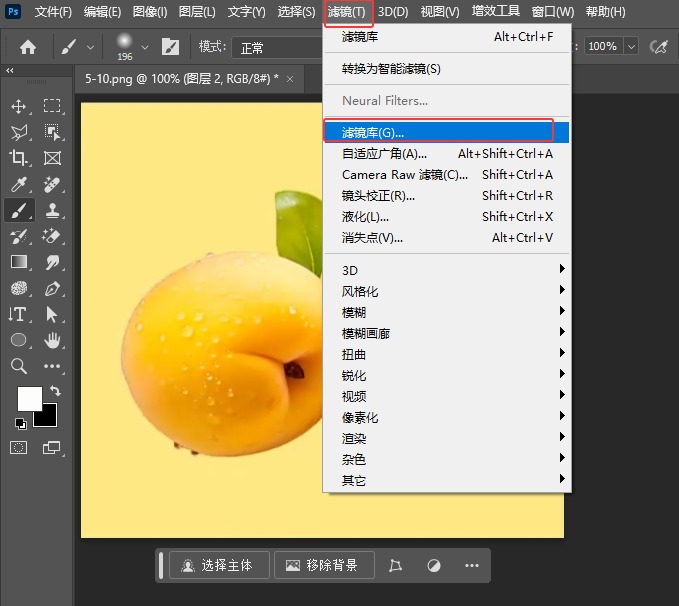Screen dimensions: 679x606
Task: Expand the 3D filter submenu
Action: tap(447, 270)
